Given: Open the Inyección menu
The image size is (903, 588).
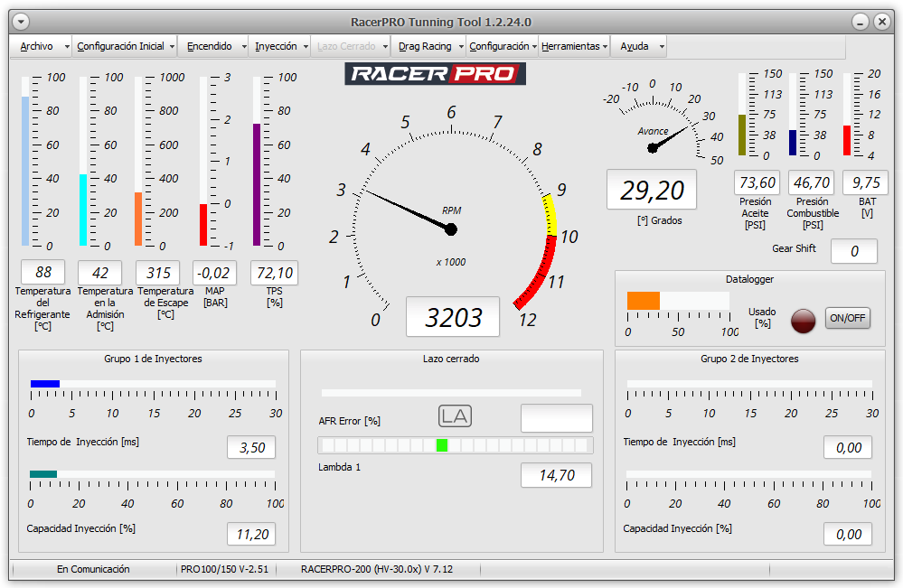Looking at the screenshot, I should coord(276,47).
